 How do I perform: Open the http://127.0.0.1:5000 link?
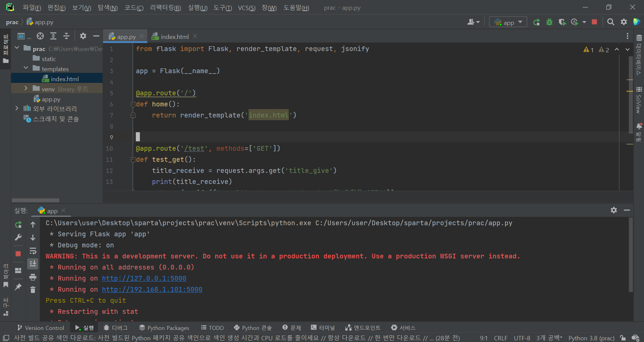(144, 278)
